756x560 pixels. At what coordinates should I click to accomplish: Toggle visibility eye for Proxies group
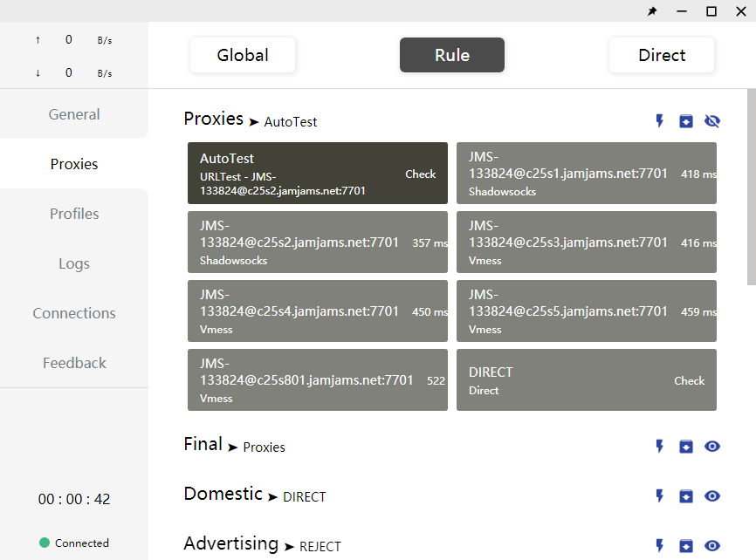712,121
